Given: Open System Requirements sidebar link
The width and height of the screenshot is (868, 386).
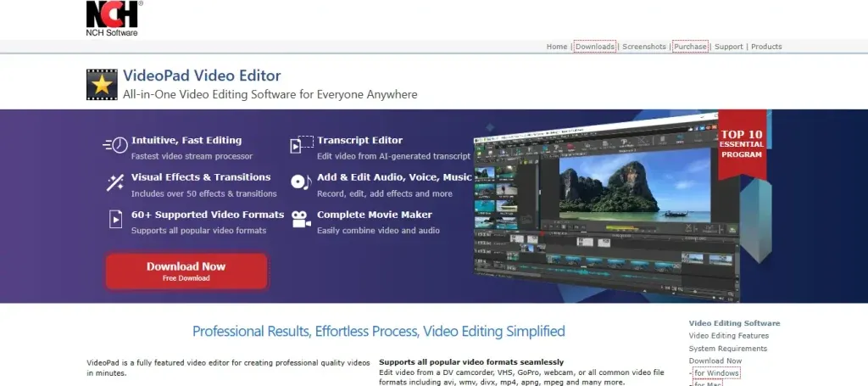Looking at the screenshot, I should (x=728, y=349).
